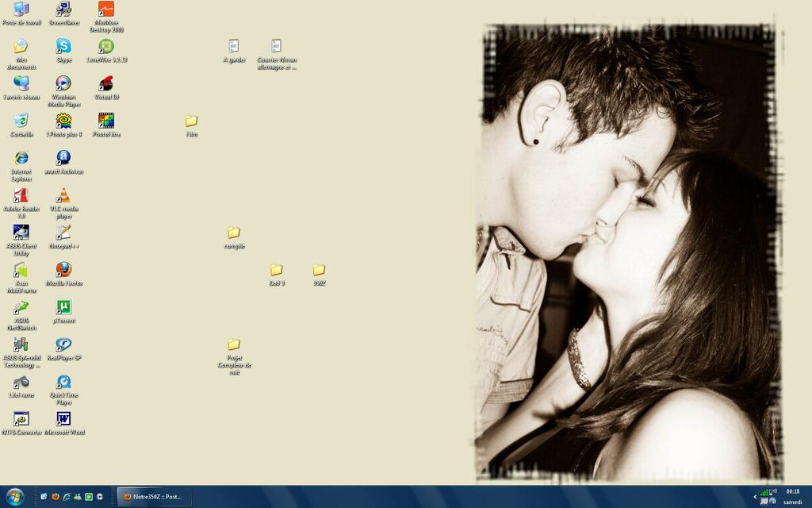Select the RealPlayer SP icon

(63, 344)
